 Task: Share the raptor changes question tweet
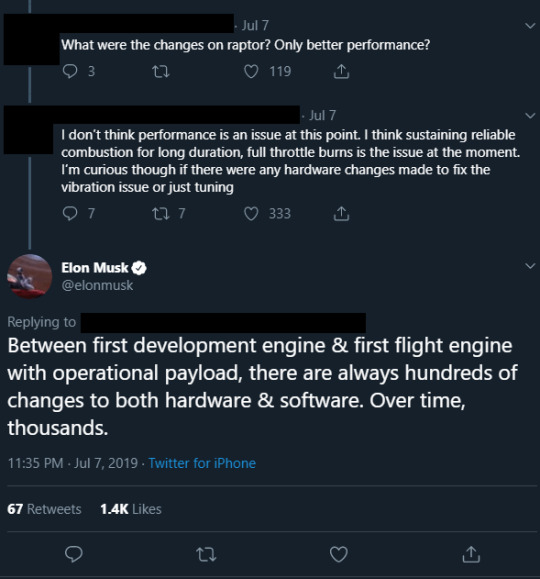click(341, 71)
